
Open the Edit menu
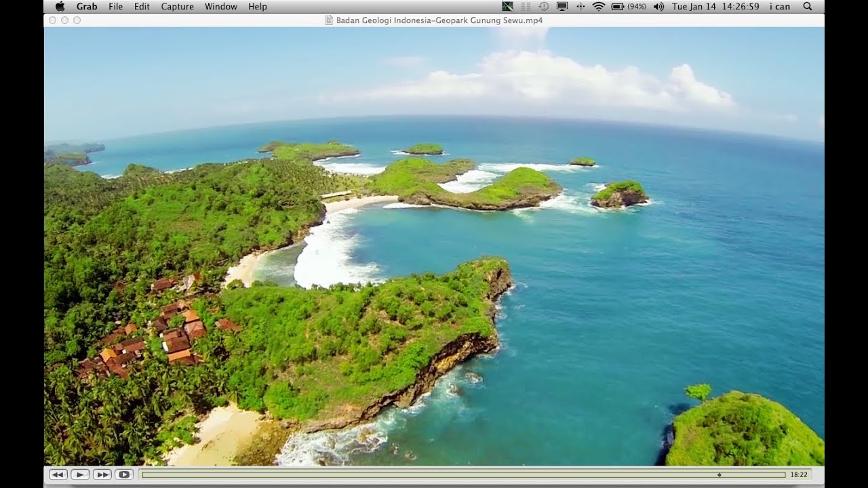click(142, 7)
